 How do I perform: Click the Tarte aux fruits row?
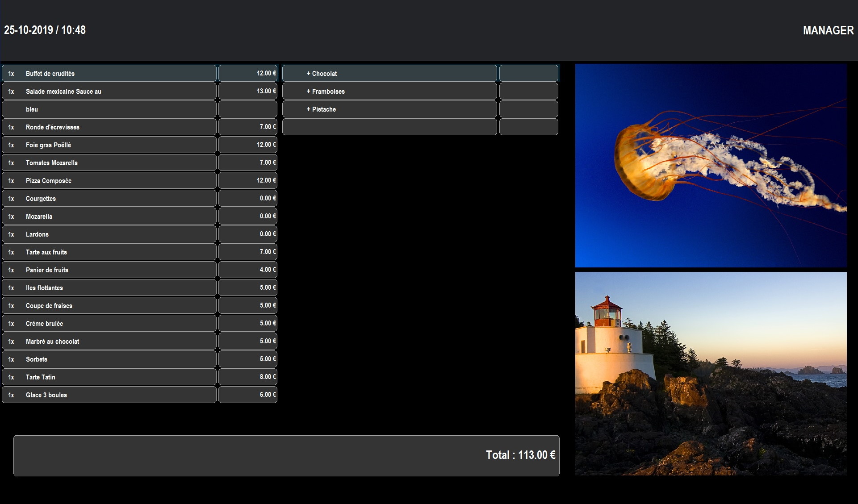pos(109,252)
